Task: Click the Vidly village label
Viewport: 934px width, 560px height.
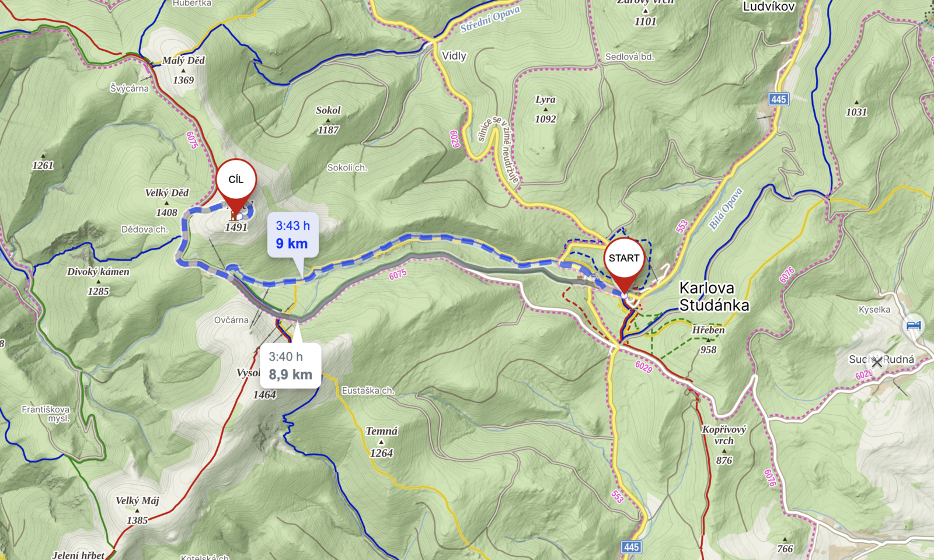Action: (x=454, y=56)
